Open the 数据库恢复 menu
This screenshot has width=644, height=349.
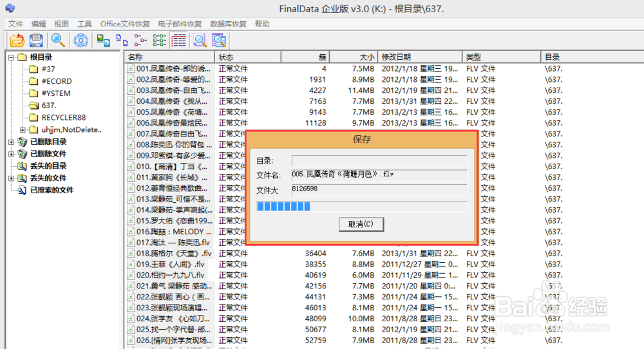(229, 24)
